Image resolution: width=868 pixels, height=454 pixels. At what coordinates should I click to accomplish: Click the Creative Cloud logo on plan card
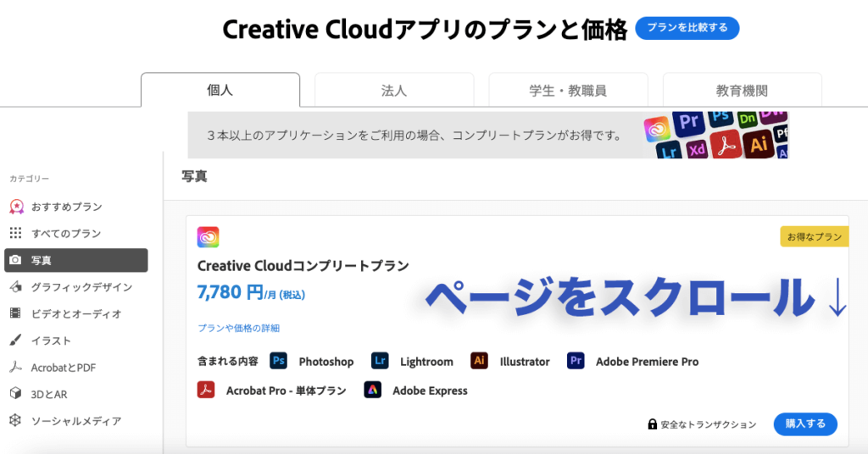pyautogui.click(x=209, y=237)
